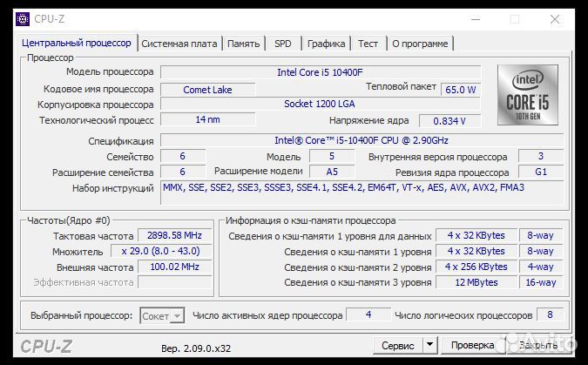Click the empty Эффективная частота field
The image size is (588, 365).
[175, 282]
